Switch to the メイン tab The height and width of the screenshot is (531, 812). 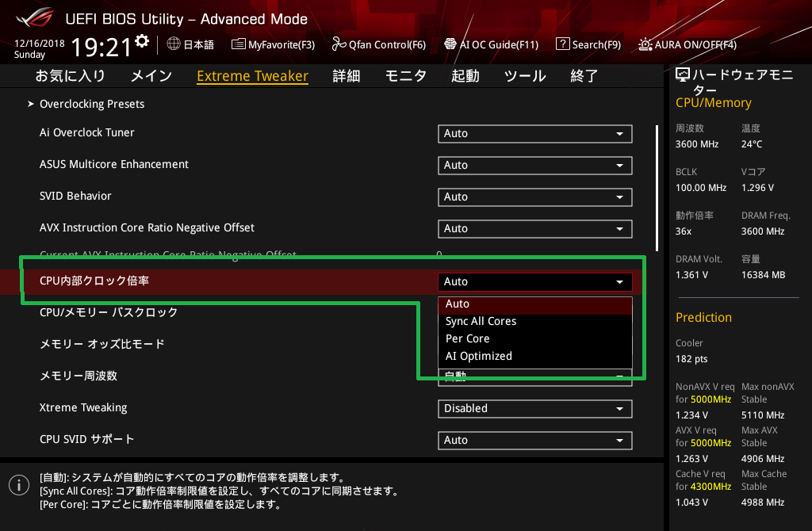coord(151,76)
